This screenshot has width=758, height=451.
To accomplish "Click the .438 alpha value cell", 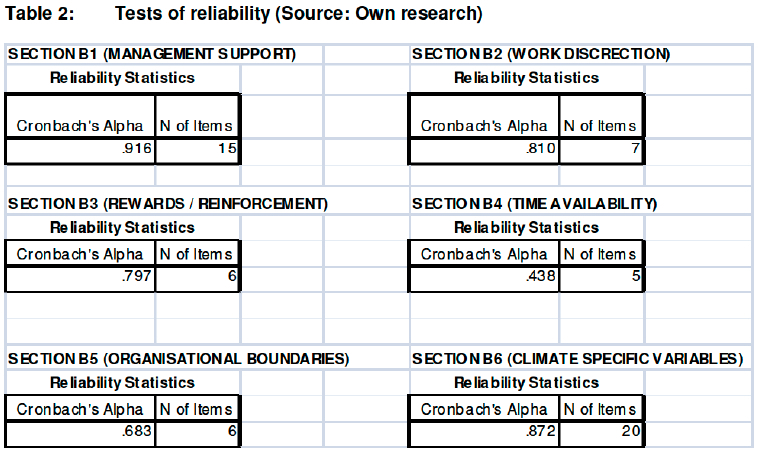I will [x=484, y=278].
